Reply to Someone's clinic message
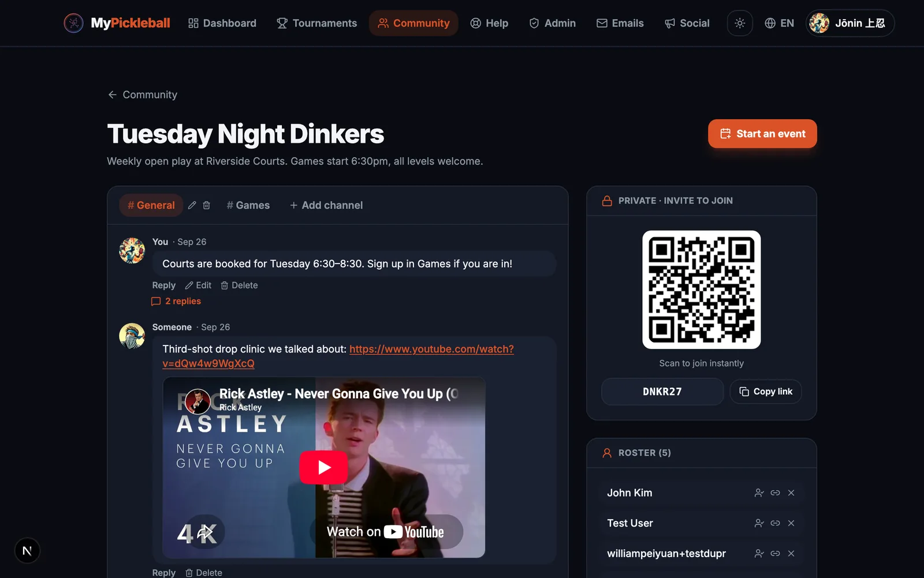The height and width of the screenshot is (578, 924). pyautogui.click(x=163, y=573)
